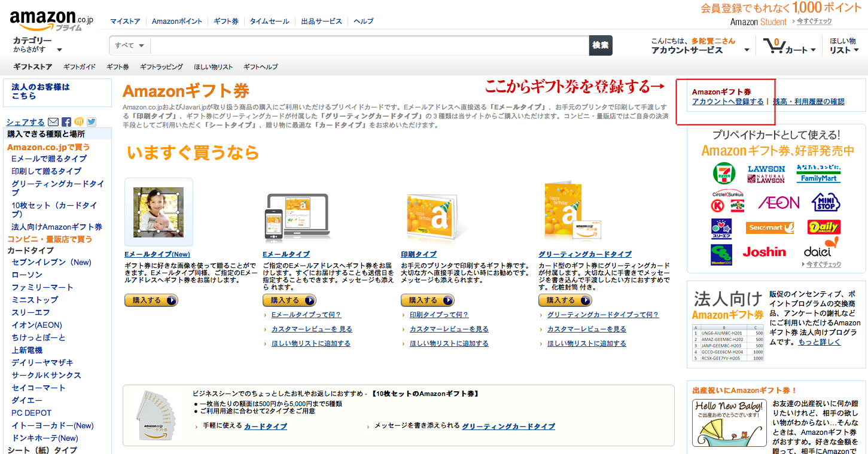The image size is (868, 454).
Task: Click 購入する under Eメールタイプ(New)
Action: tap(151, 300)
